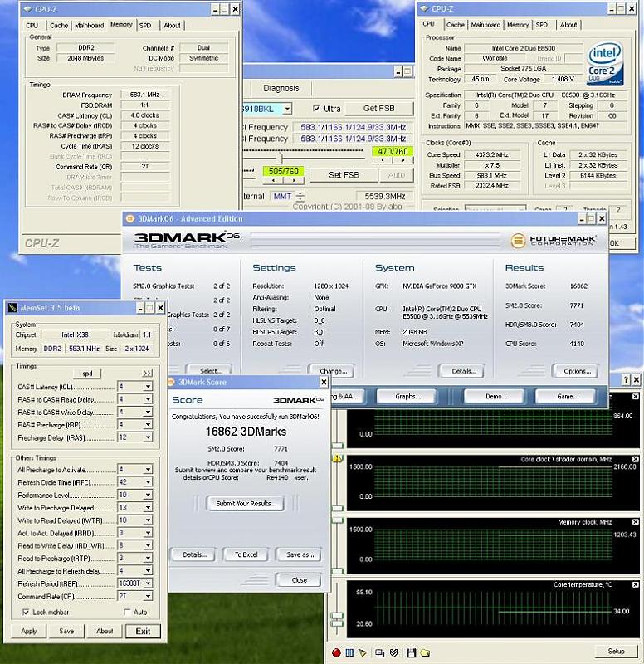This screenshot has height=664, width=644.
Task: Click Options button under 3DMark06 Results
Action: tap(577, 371)
